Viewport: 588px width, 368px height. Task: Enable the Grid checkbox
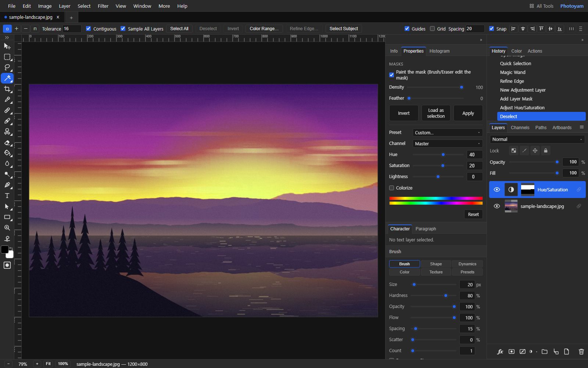[x=432, y=29]
